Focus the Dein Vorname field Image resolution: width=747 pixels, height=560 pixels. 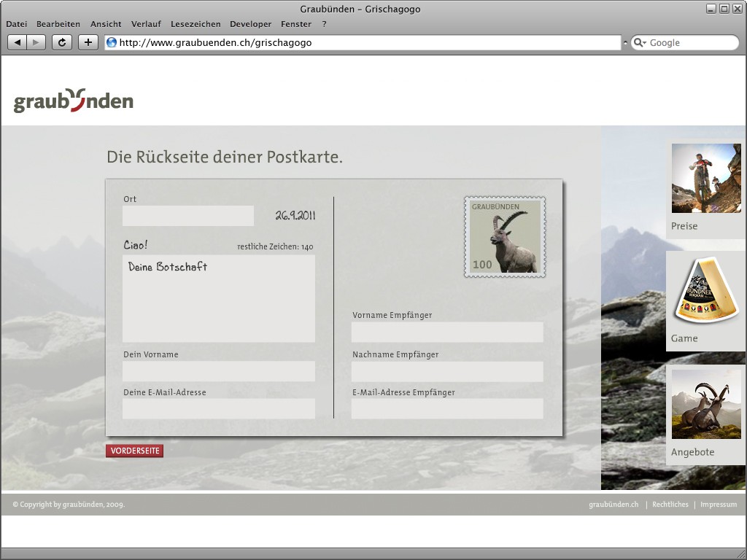[219, 371]
